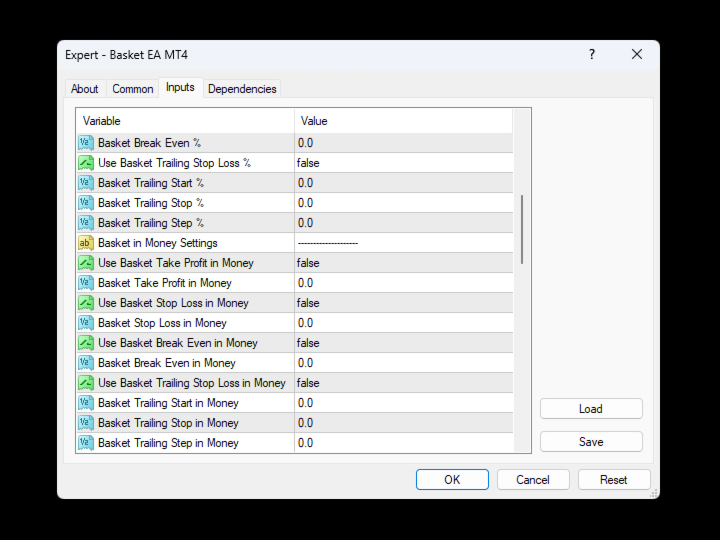Click the dashed value of Basket in Money Settings
Screen dimensions: 720x540
tap(328, 243)
